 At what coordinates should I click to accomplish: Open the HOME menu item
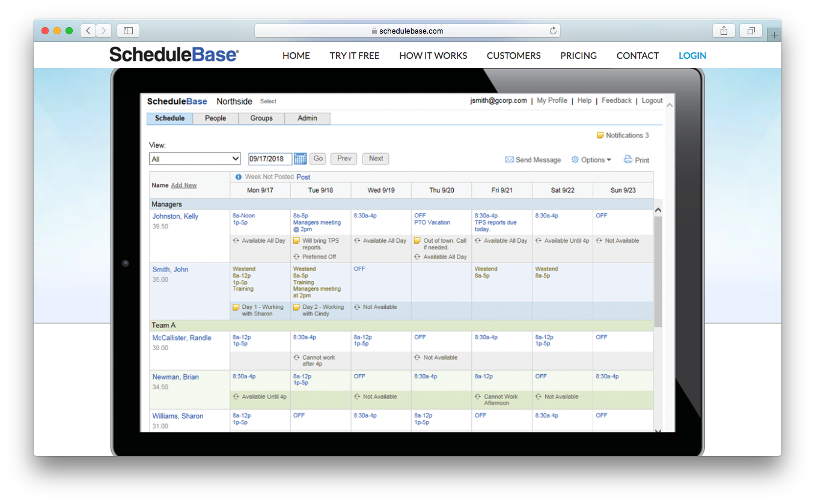tap(296, 55)
